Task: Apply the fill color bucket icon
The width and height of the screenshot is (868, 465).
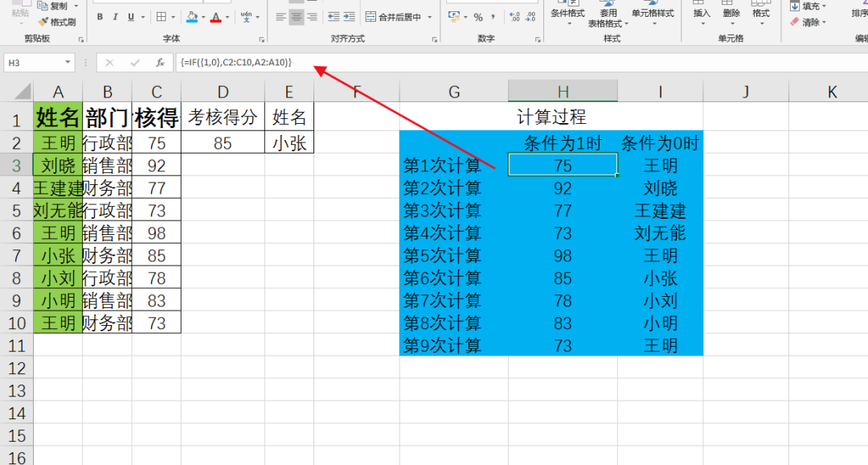Action: click(191, 17)
